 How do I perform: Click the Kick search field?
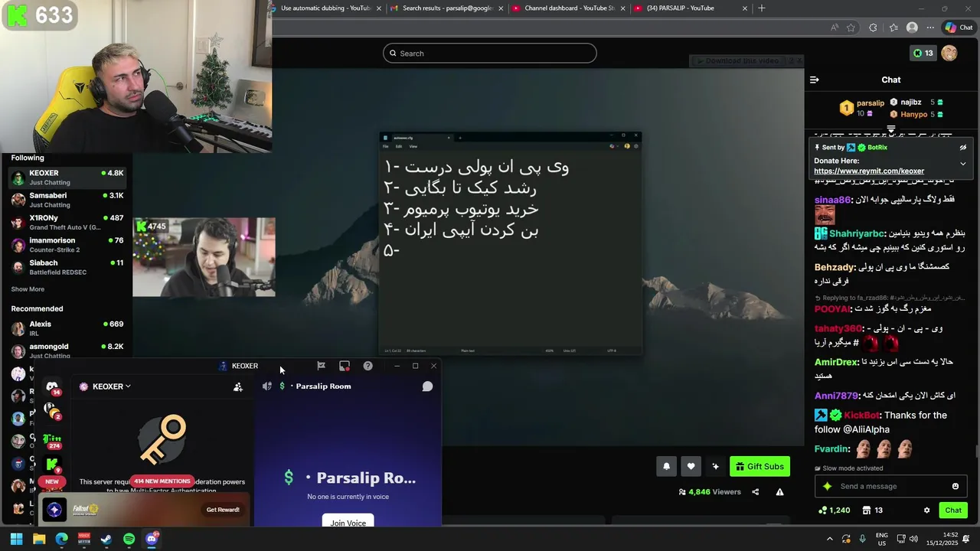pyautogui.click(x=490, y=54)
